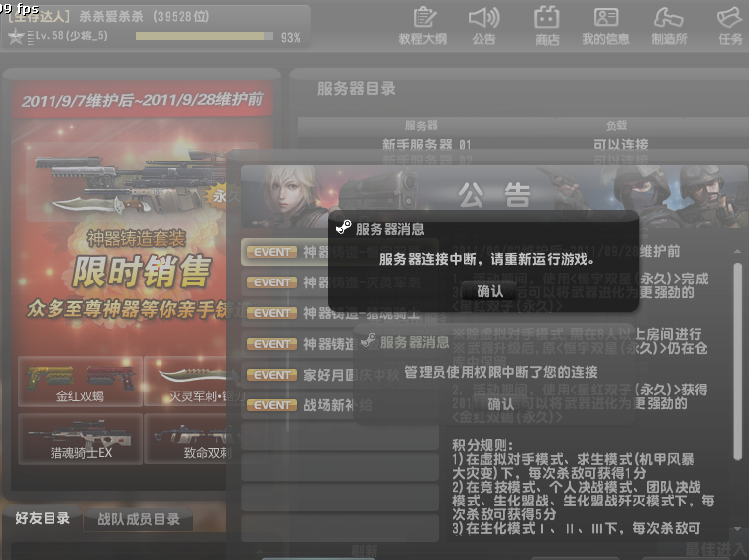749x560 pixels.
Task: Open the 任务 missions icon
Action: coord(731,26)
